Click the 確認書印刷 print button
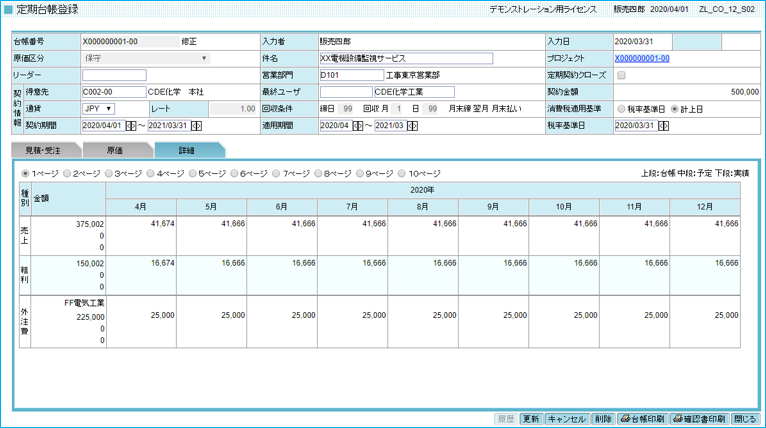The image size is (766, 428). (699, 419)
